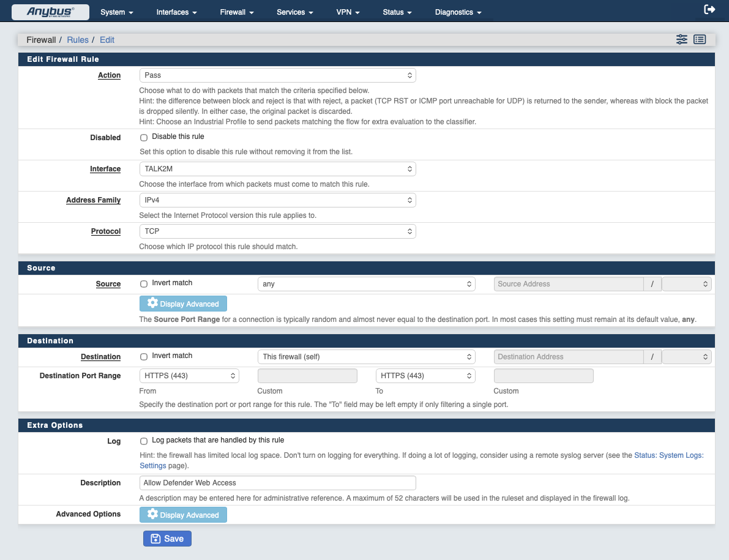
Task: Toggle Source Invert match checkbox
Action: pyautogui.click(x=144, y=284)
